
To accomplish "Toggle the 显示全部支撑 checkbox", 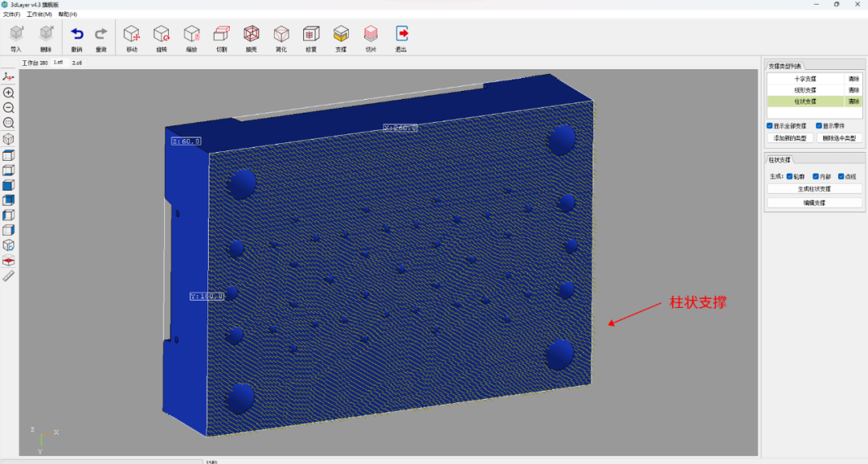I will click(x=769, y=125).
